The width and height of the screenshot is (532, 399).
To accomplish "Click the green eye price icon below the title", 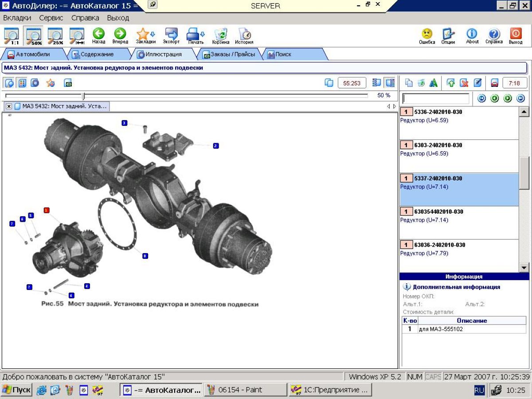I will coord(68,83).
